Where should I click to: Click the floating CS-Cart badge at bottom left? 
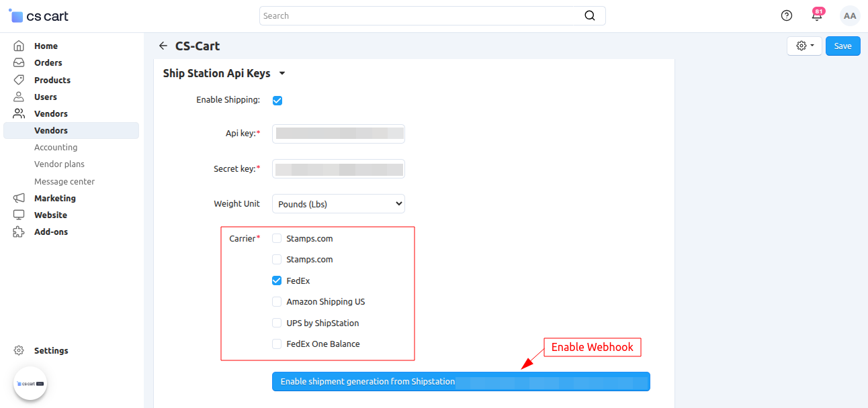tap(30, 384)
